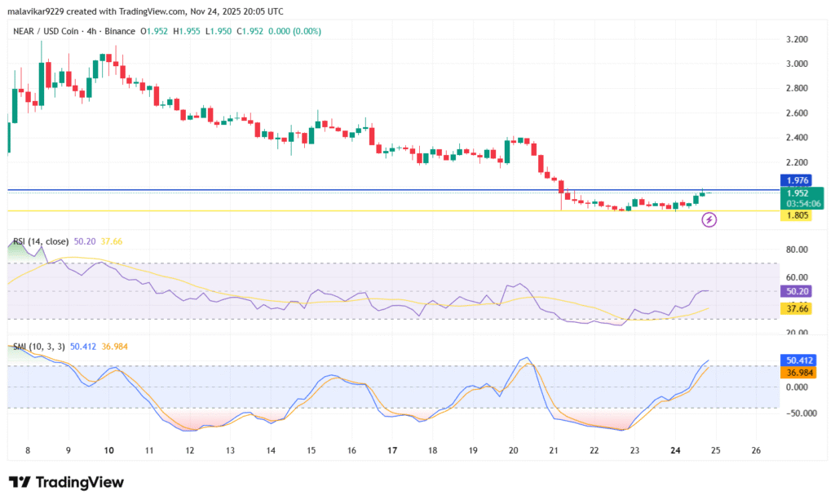Click the blue SMI 50.412 axis tag
835x504 pixels.
[x=797, y=360]
